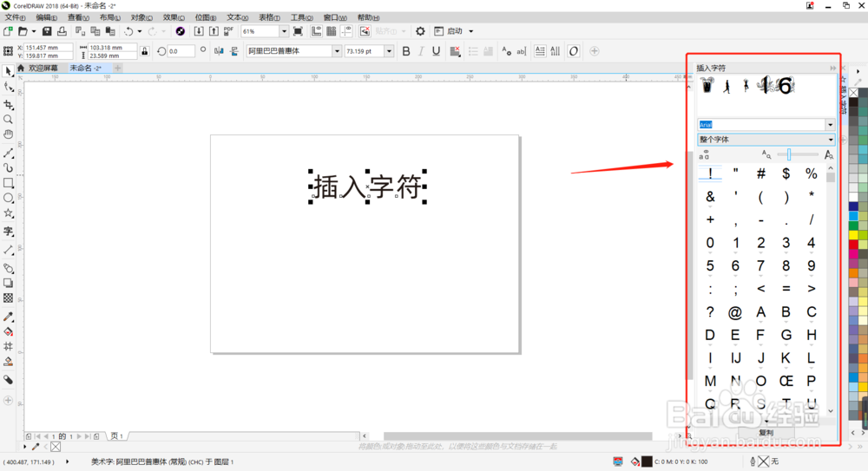Select the % character in glyph grid

pyautogui.click(x=811, y=173)
